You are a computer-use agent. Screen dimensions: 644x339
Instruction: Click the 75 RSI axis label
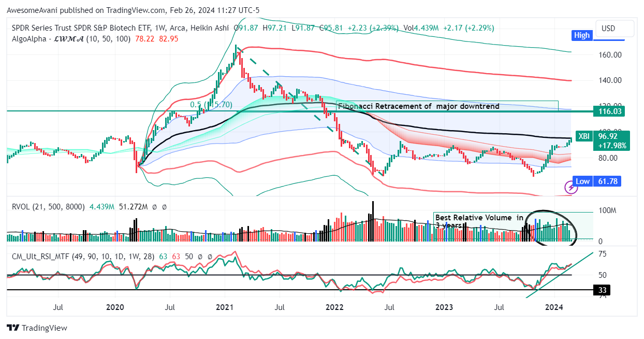tap(602, 254)
